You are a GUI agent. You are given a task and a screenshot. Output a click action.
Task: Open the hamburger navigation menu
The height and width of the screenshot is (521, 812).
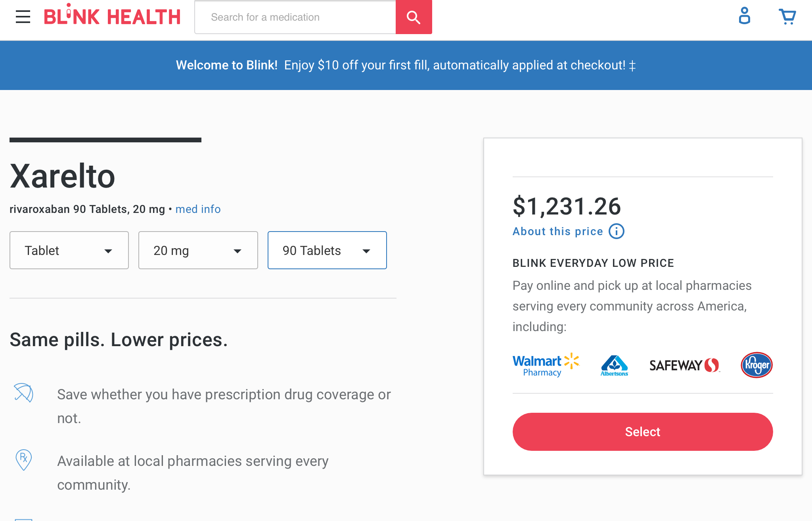pyautogui.click(x=23, y=17)
